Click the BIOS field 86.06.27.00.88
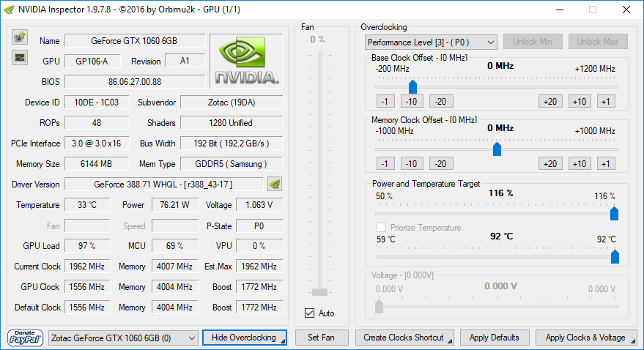 tap(134, 82)
